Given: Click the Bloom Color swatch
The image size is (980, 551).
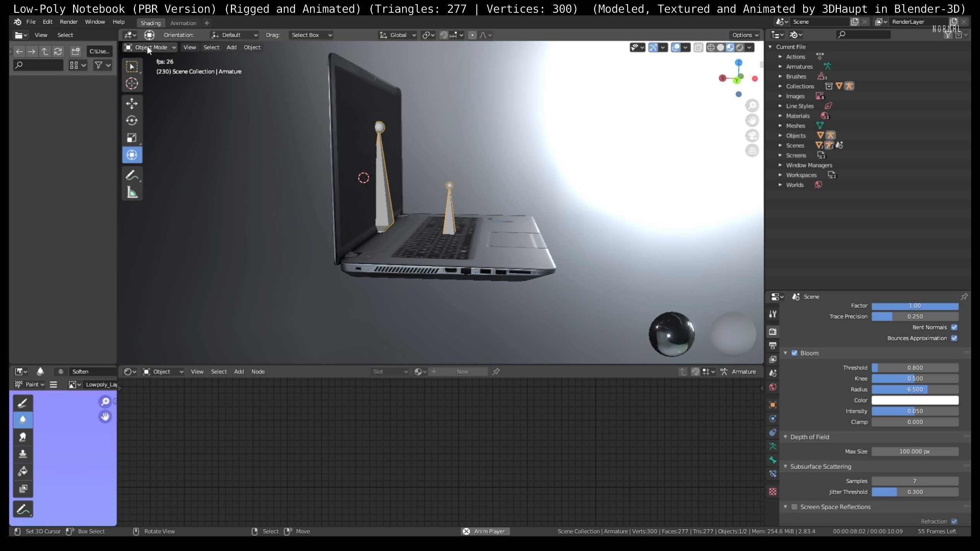Looking at the screenshot, I should coord(915,400).
